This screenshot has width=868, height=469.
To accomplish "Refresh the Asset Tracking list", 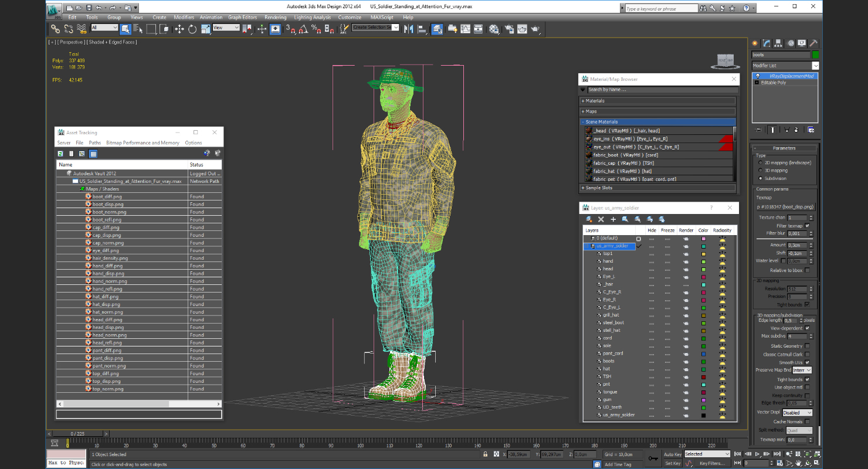I will click(60, 154).
